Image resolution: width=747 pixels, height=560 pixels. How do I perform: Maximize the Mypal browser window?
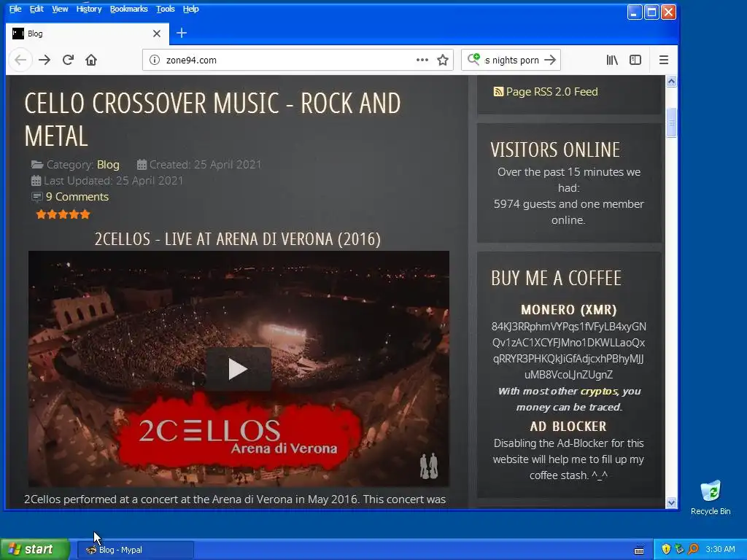[x=651, y=12]
